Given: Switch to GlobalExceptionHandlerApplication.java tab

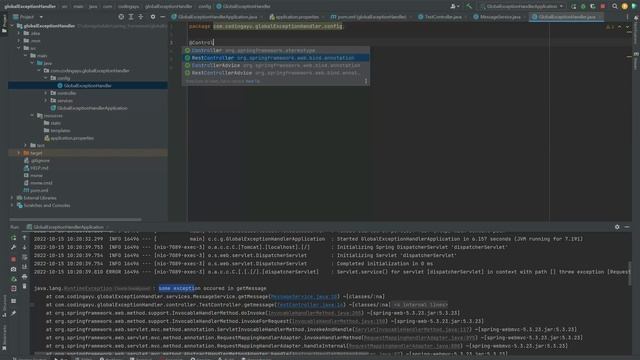Looking at the screenshot, I should point(217,17).
